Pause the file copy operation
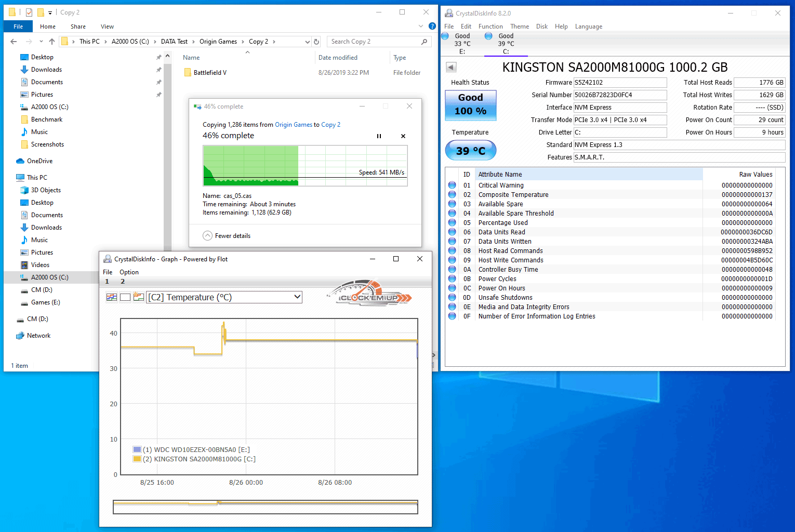795x532 pixels. [379, 136]
